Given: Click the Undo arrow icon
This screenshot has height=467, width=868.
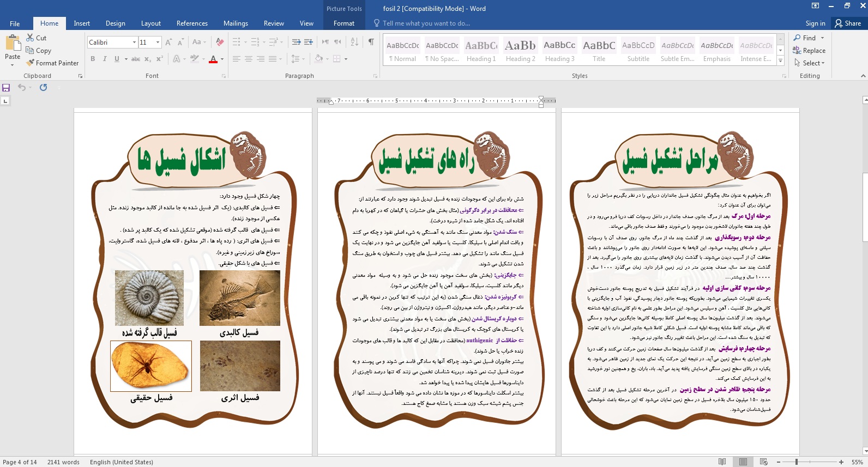Looking at the screenshot, I should pyautogui.click(x=21, y=87).
